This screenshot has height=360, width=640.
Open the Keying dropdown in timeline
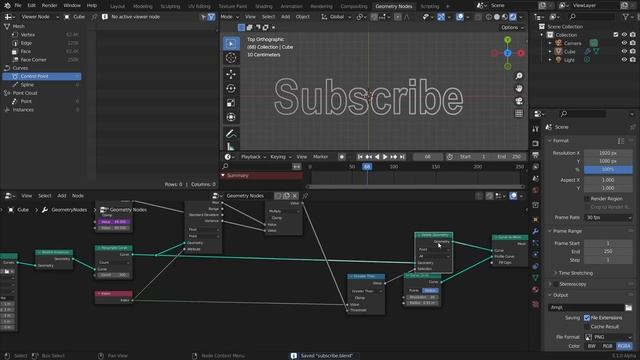pyautogui.click(x=280, y=157)
